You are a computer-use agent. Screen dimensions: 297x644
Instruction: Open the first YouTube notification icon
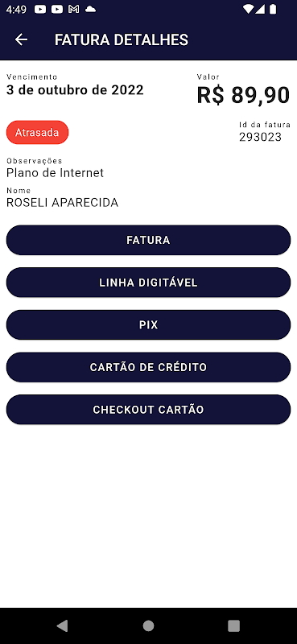coord(40,9)
